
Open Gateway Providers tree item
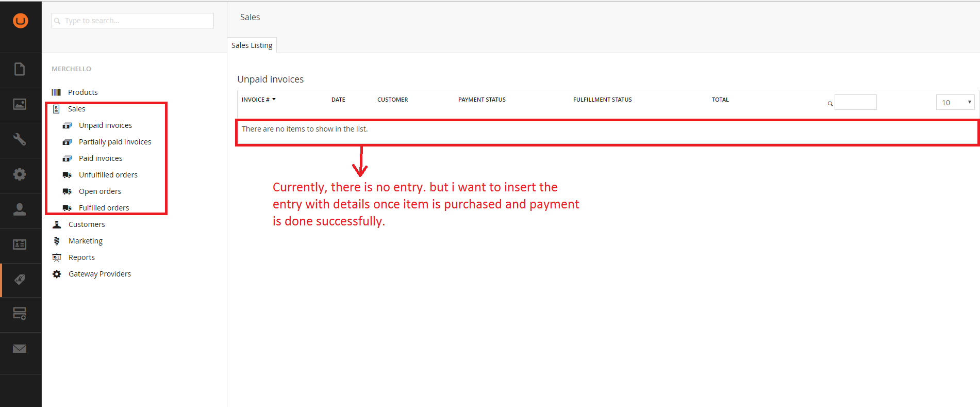coord(99,274)
